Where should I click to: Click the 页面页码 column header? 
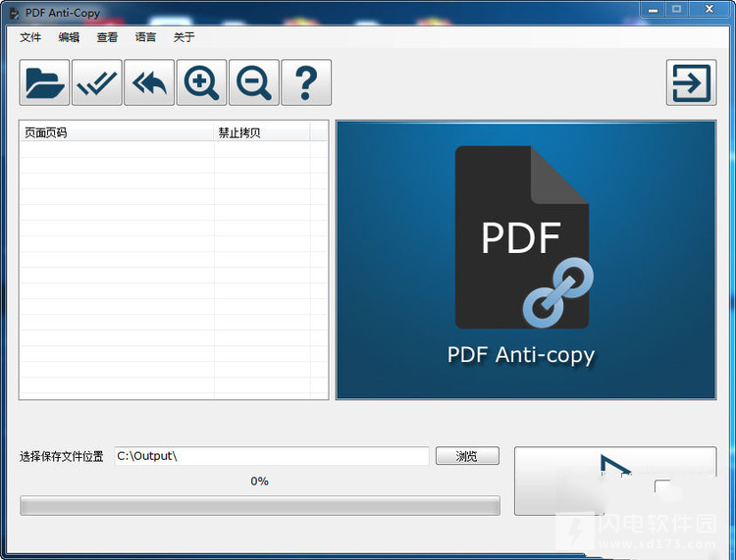[x=117, y=132]
